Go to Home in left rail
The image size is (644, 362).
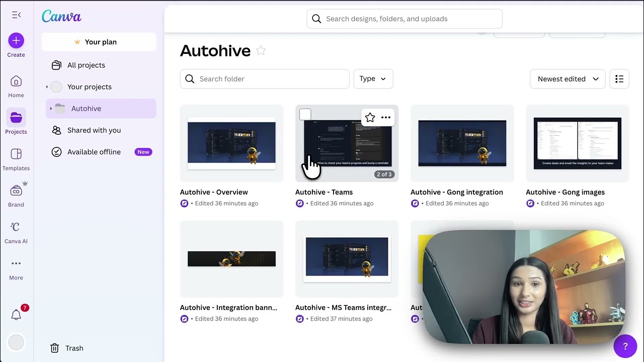point(16,86)
